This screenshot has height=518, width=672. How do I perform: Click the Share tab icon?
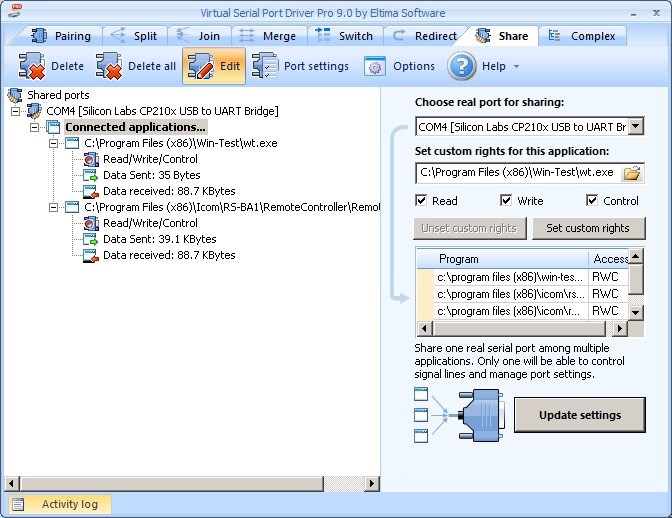click(483, 36)
